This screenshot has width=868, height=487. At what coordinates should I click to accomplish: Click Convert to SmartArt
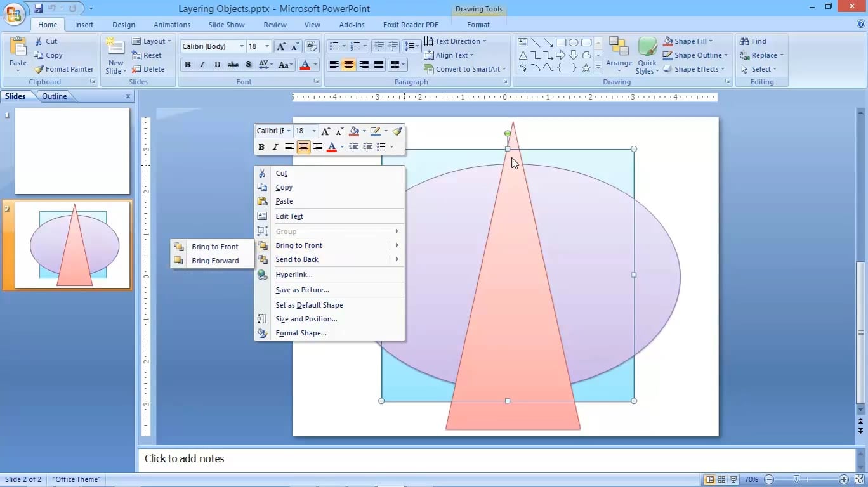(465, 69)
